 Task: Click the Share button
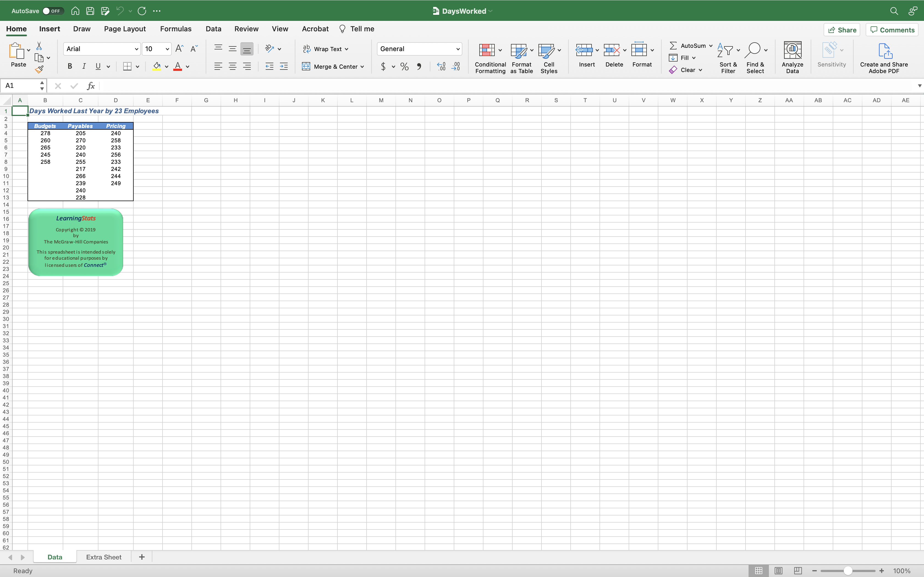[842, 30]
